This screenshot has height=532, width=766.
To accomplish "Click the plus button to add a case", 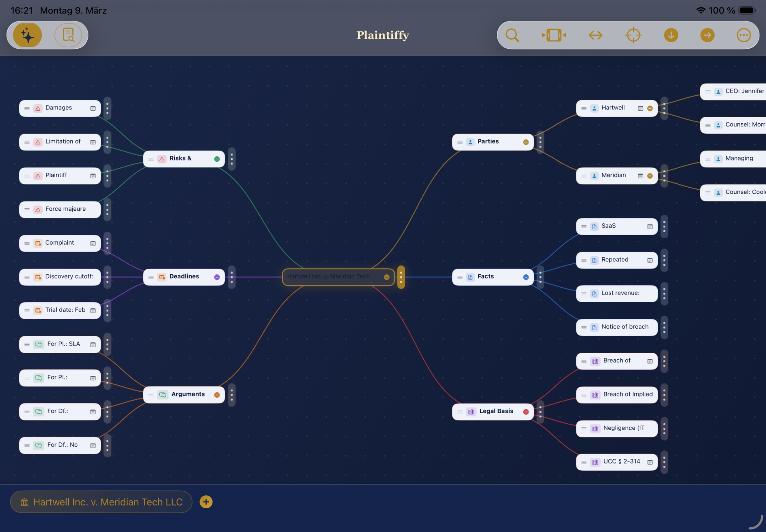I will click(206, 502).
